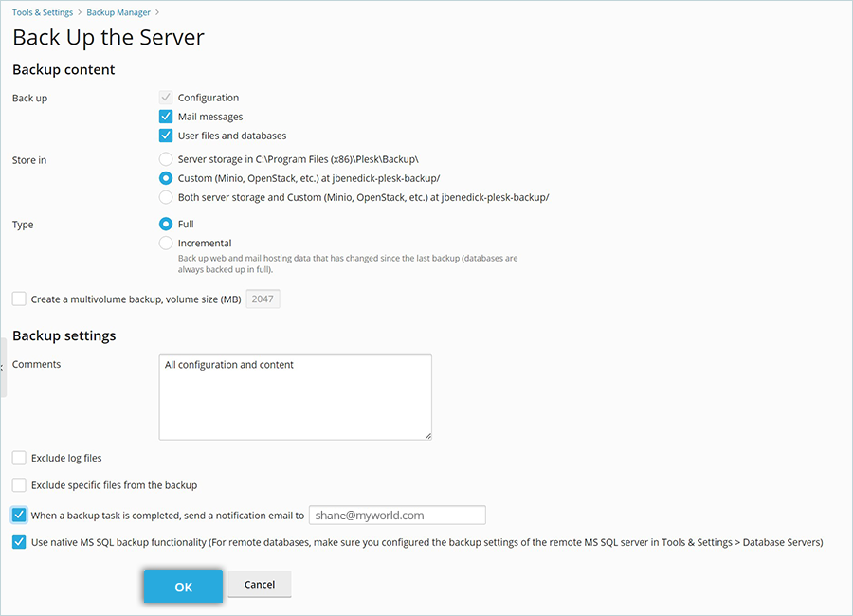Viewport: 853px width, 616px height.
Task: Uncheck the Mail messages checkbox
Action: (x=166, y=117)
